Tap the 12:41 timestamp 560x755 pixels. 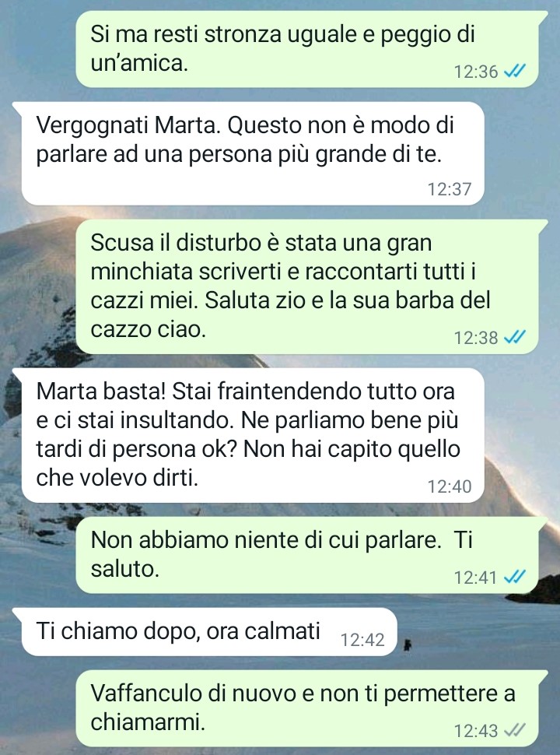pos(476,578)
